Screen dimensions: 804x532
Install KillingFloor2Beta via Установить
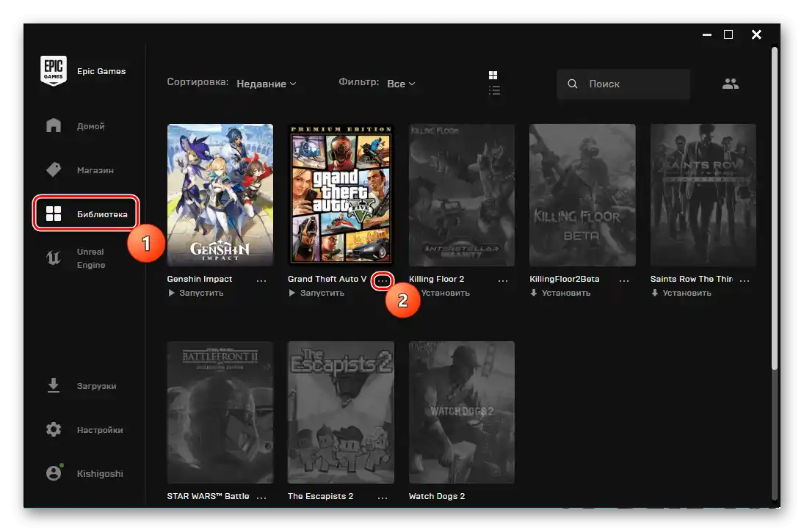click(560, 294)
